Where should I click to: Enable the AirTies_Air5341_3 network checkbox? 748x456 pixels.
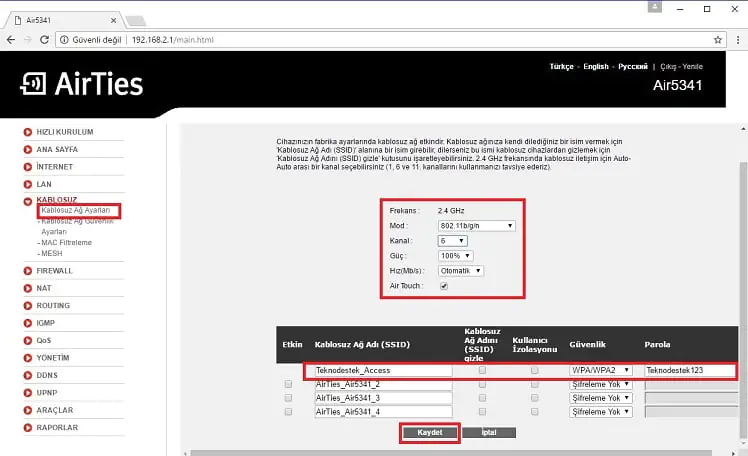[x=288, y=398]
